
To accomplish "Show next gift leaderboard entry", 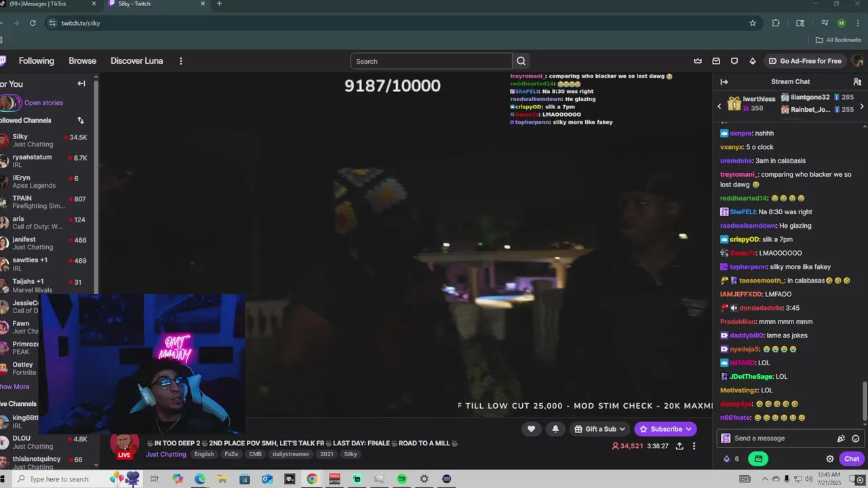I will click(x=862, y=106).
